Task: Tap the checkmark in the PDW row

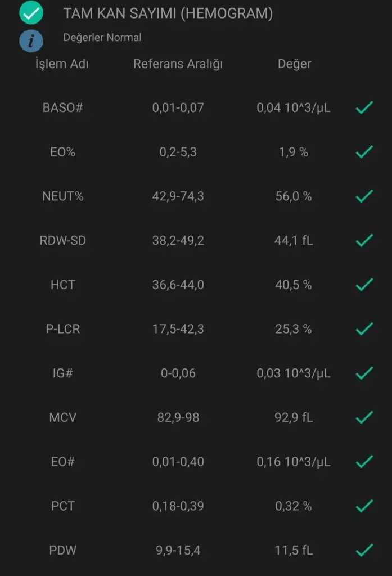Action: [x=364, y=550]
